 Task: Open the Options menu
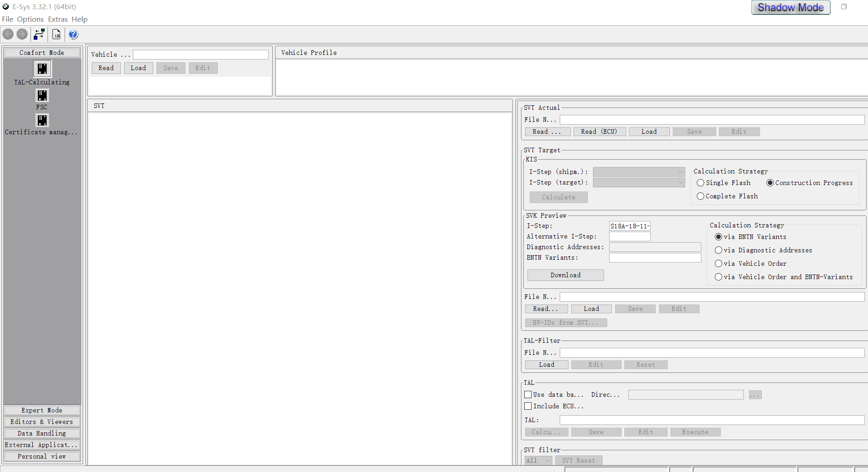click(30, 19)
